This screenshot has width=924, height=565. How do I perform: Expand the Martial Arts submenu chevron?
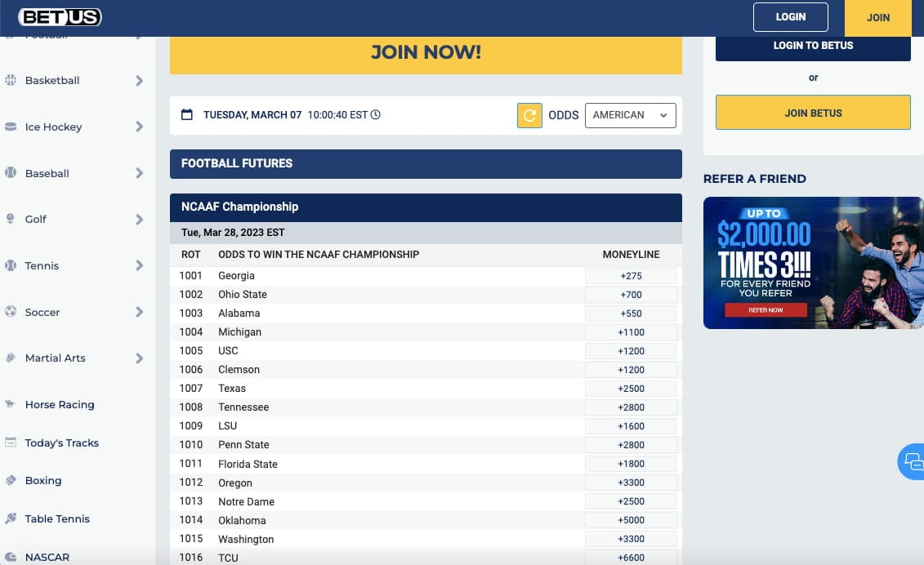(139, 358)
